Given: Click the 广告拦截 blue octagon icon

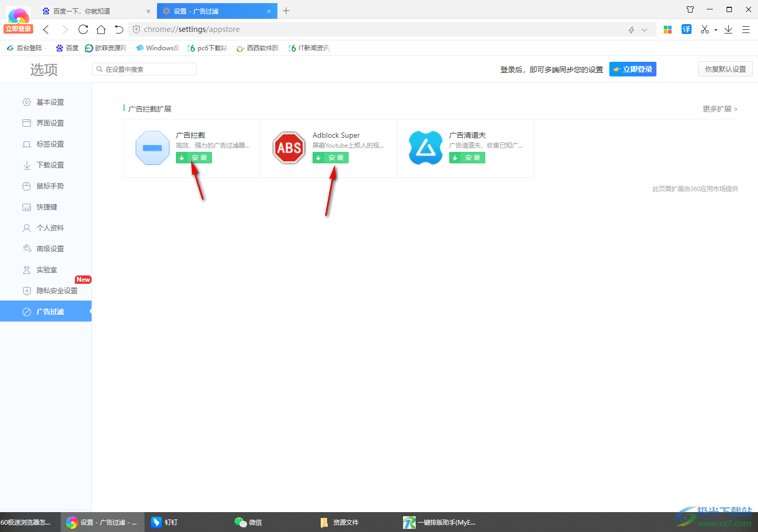Looking at the screenshot, I should tap(152, 148).
